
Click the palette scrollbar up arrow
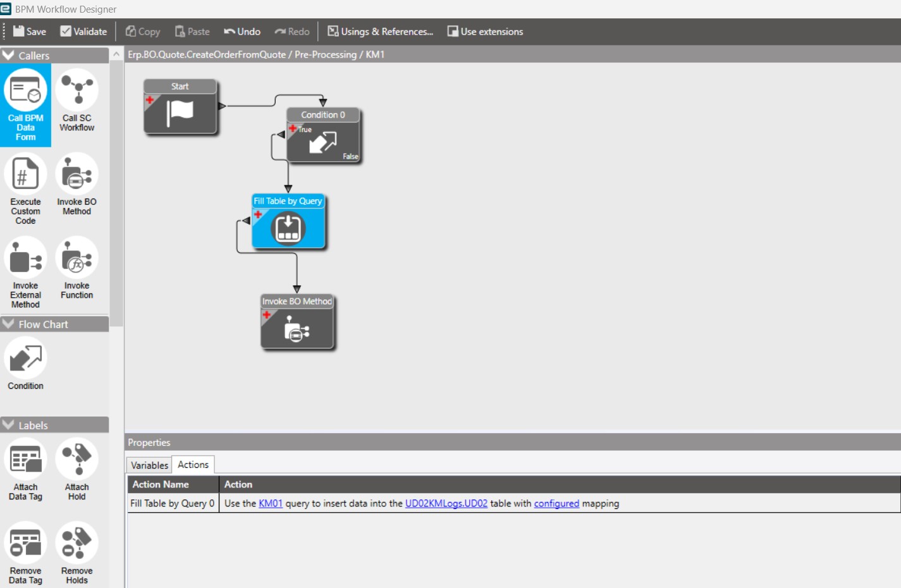[x=116, y=55]
